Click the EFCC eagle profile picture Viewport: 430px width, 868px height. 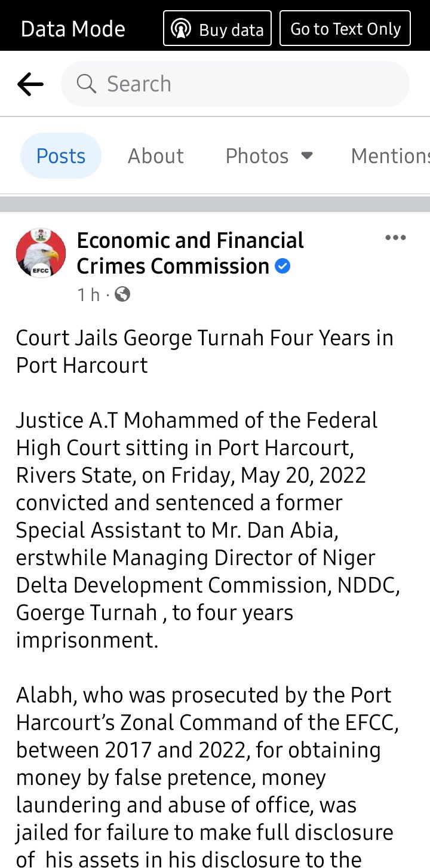[41, 253]
